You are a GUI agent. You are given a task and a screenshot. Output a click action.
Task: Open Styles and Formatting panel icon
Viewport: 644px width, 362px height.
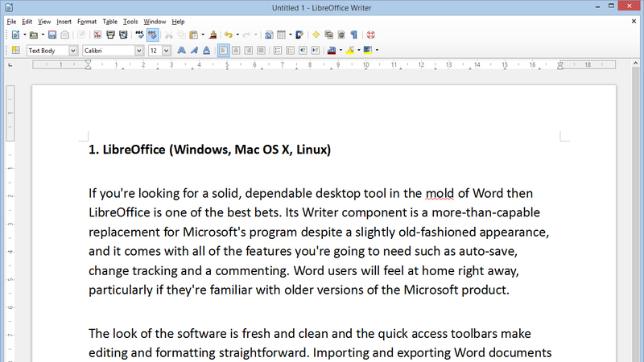(15, 50)
